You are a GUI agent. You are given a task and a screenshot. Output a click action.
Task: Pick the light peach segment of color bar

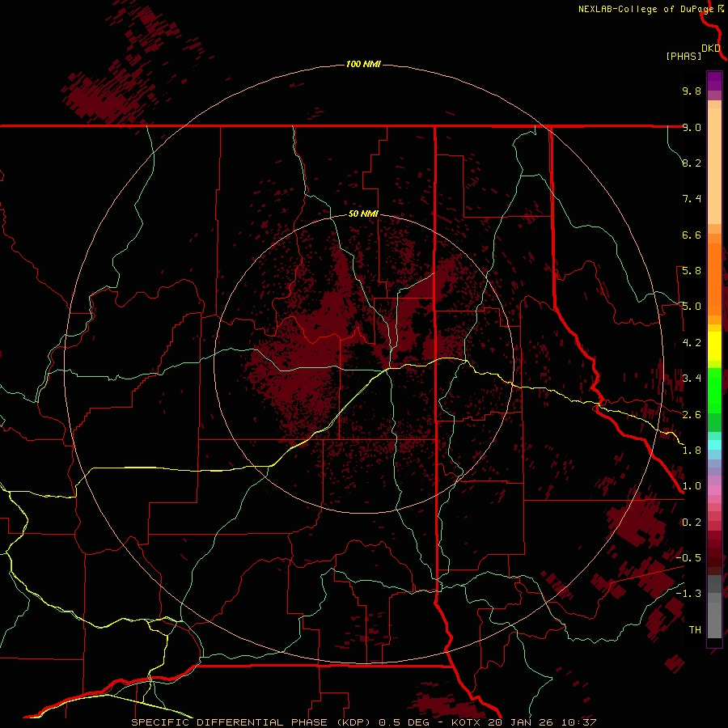coord(714,167)
